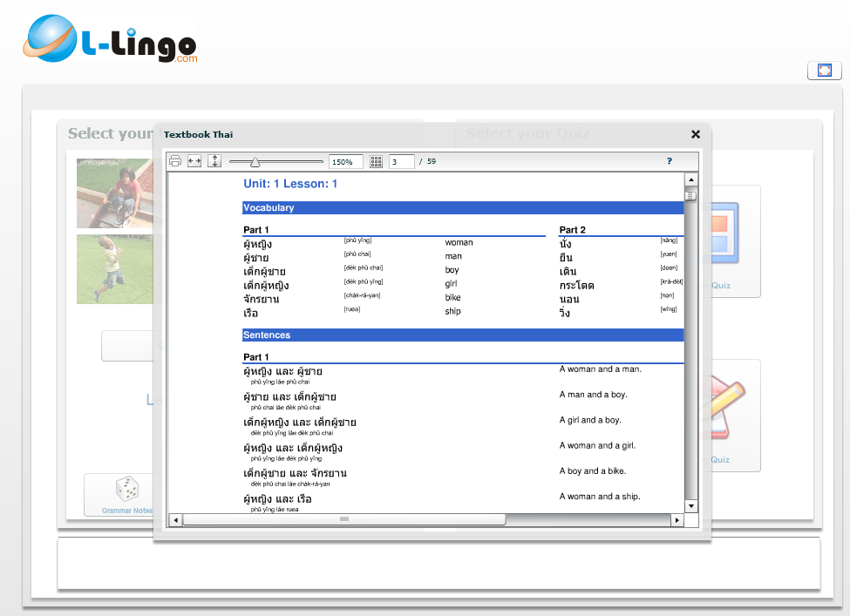The width and height of the screenshot is (850, 616).
Task: Click the vertical scrollbar down arrow
Action: pos(690,506)
